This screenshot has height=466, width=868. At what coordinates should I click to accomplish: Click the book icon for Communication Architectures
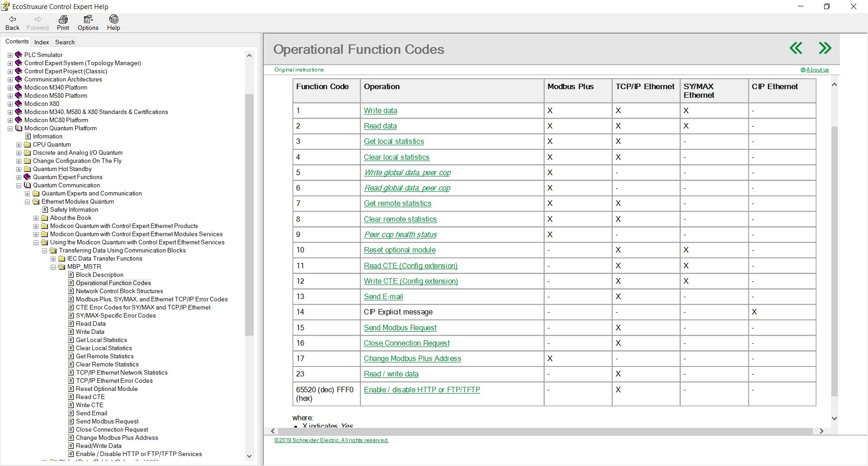coord(19,79)
